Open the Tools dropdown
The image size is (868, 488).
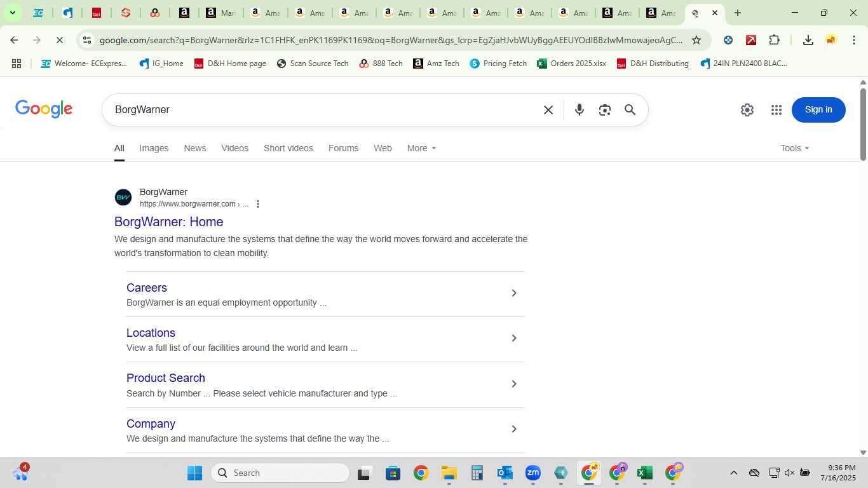(x=795, y=148)
